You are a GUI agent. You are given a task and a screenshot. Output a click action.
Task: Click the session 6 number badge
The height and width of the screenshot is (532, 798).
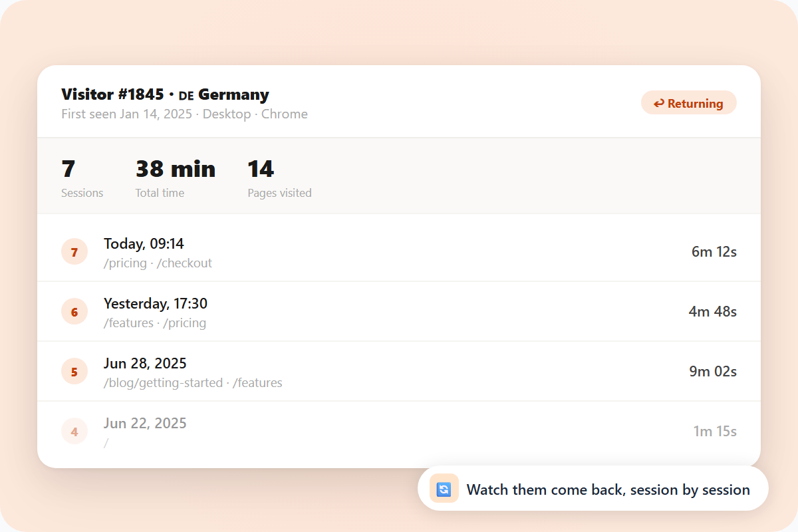74,312
